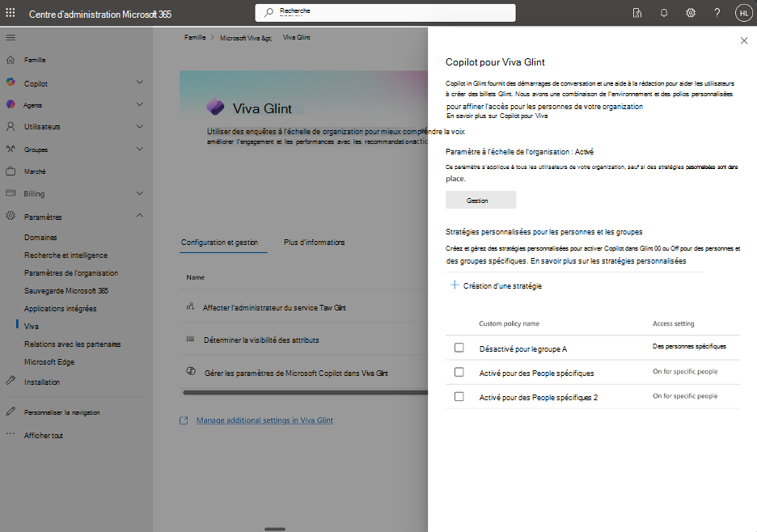
Task: Open the help question mark icon
Action: pos(717,12)
